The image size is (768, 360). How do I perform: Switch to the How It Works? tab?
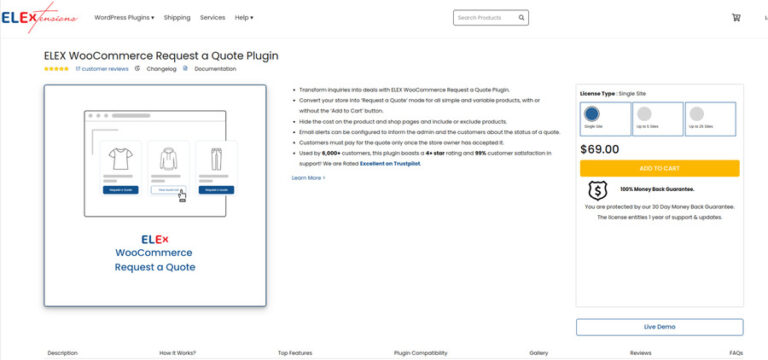(x=177, y=353)
